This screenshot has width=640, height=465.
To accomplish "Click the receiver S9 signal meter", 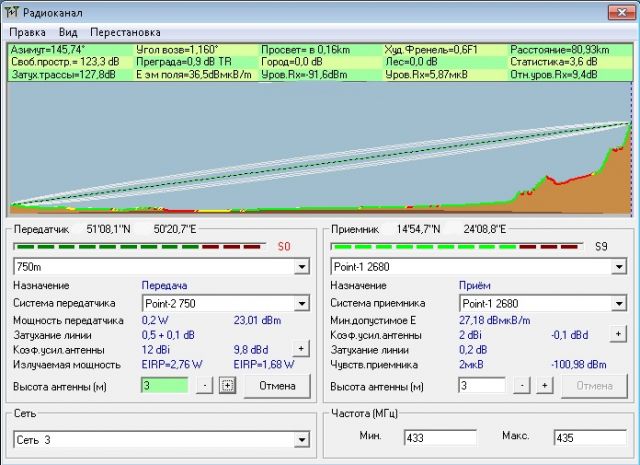I will 456,247.
